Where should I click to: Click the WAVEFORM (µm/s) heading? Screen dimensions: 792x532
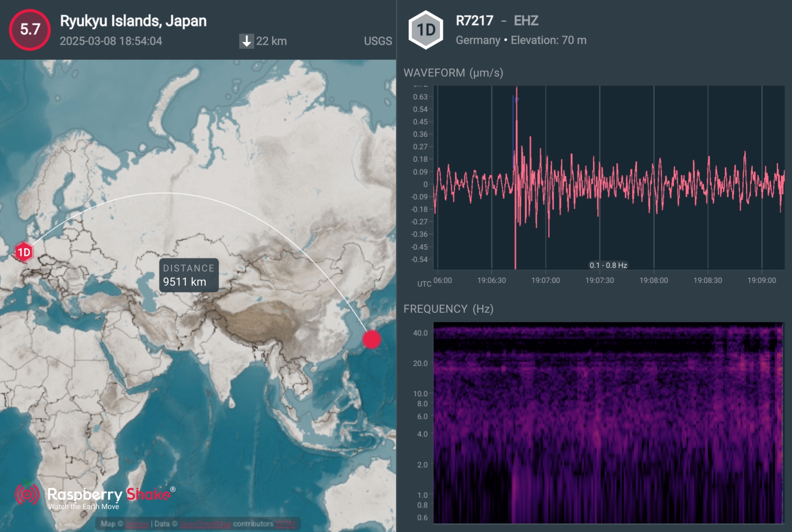tap(453, 73)
